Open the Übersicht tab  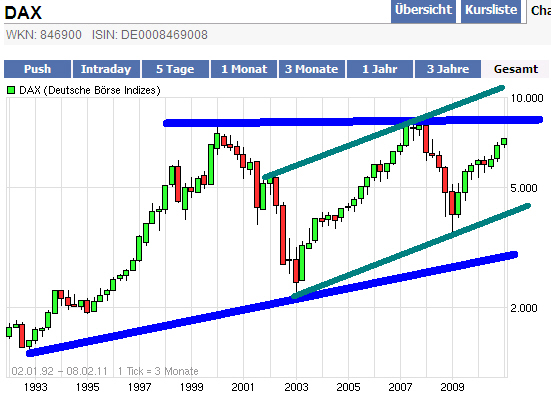pyautogui.click(x=423, y=11)
